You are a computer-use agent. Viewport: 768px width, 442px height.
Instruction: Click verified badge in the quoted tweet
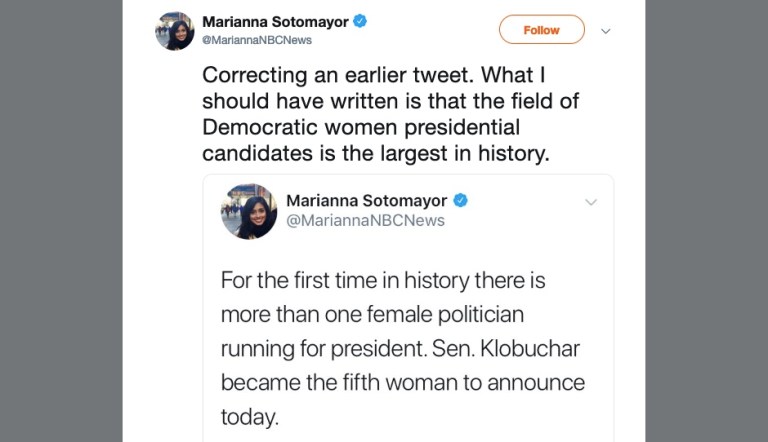(461, 200)
